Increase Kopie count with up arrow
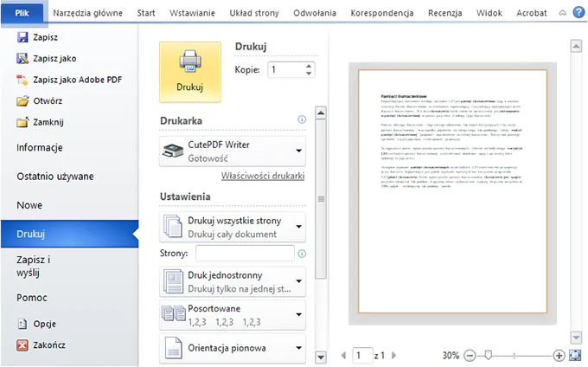 coord(309,66)
